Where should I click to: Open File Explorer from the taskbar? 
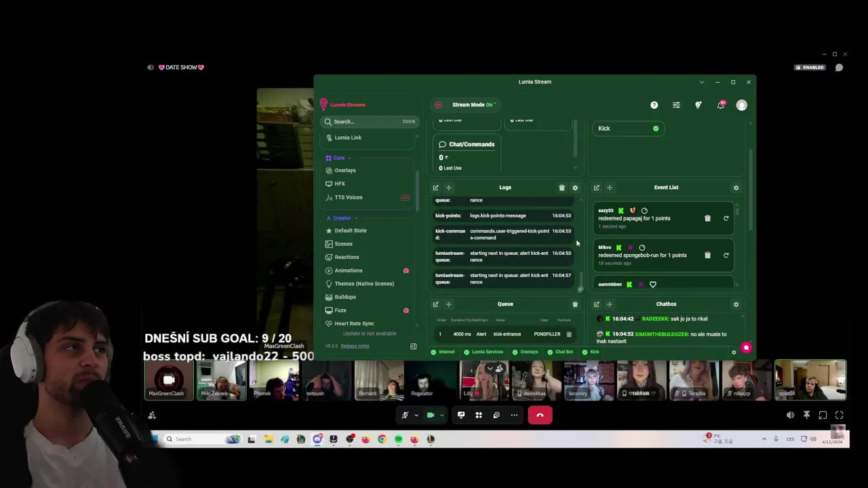pyautogui.click(x=269, y=439)
